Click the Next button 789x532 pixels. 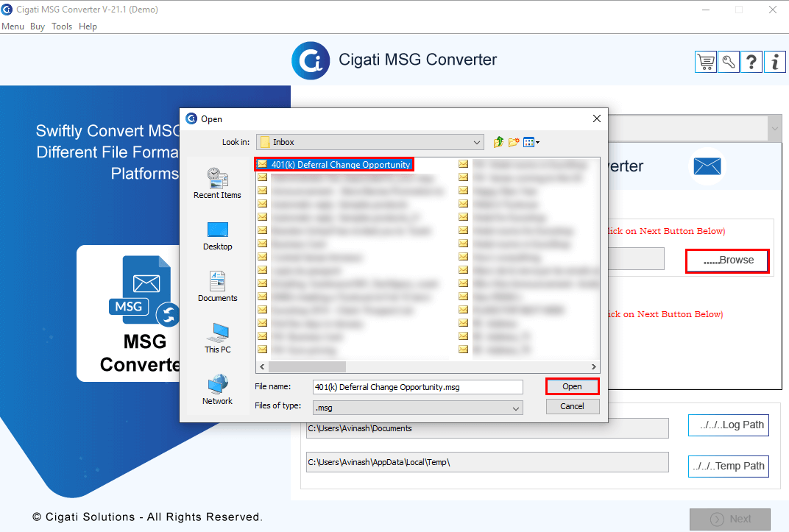pyautogui.click(x=730, y=519)
